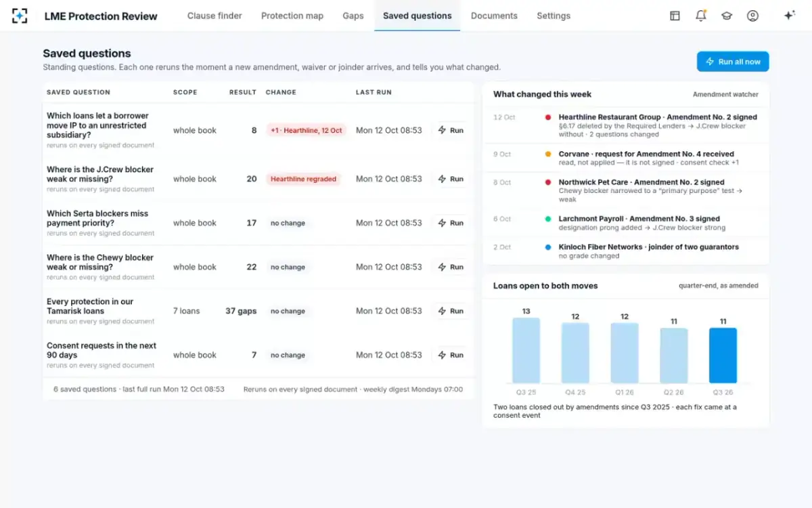Click 'no change' badge in Consent requests row
The height and width of the screenshot is (508, 812).
288,355
